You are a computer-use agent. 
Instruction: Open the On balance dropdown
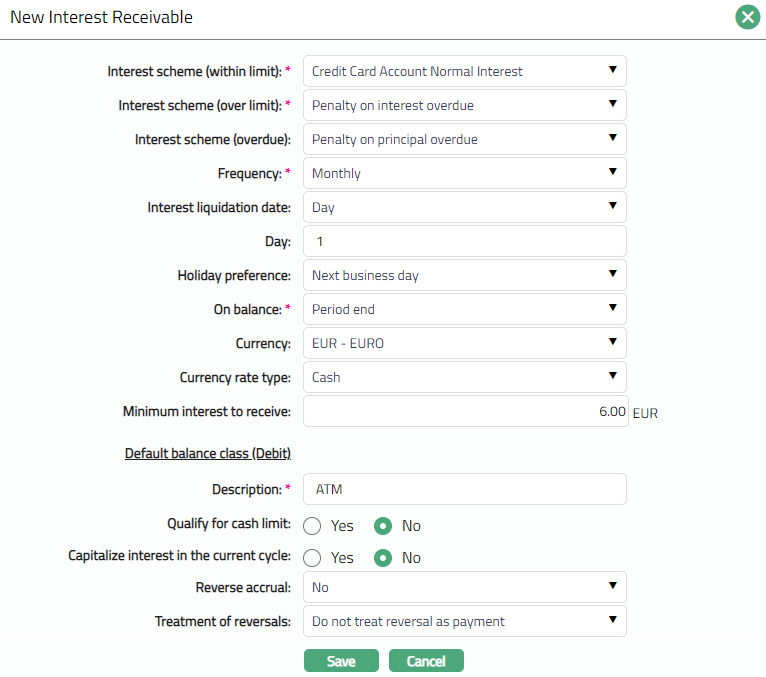(464, 309)
